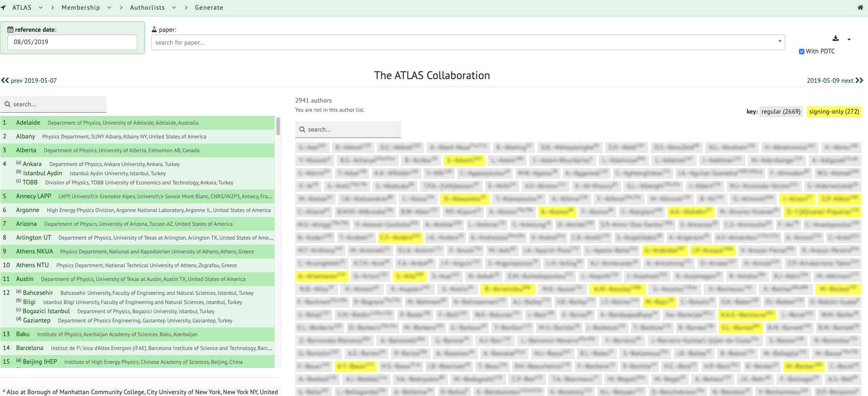Click the Borough of Manhattan Community College footnote
The width and height of the screenshot is (868, 396).
click(x=140, y=392)
